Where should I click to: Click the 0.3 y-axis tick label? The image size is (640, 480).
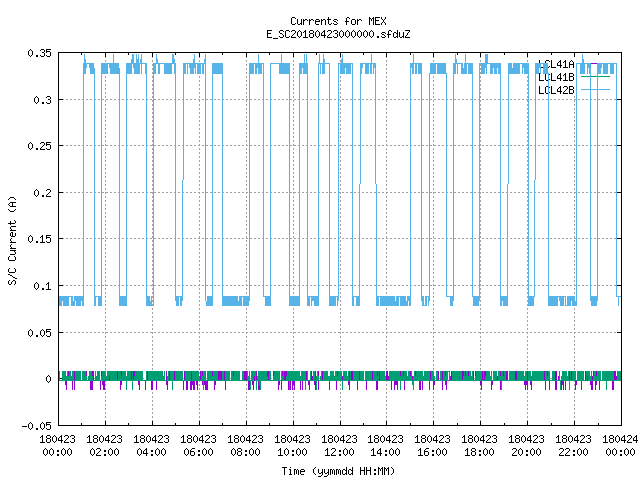pos(43,100)
